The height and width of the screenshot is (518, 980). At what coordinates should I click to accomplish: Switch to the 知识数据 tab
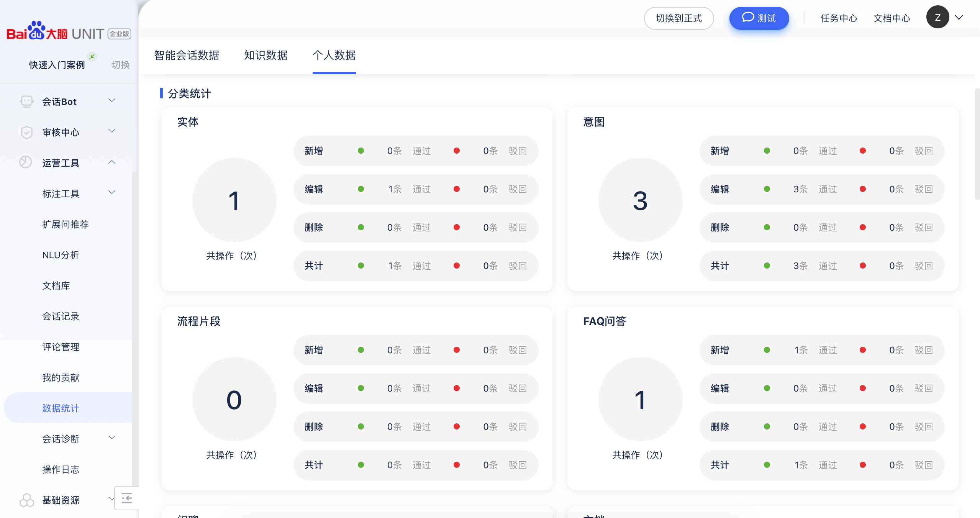coord(266,55)
